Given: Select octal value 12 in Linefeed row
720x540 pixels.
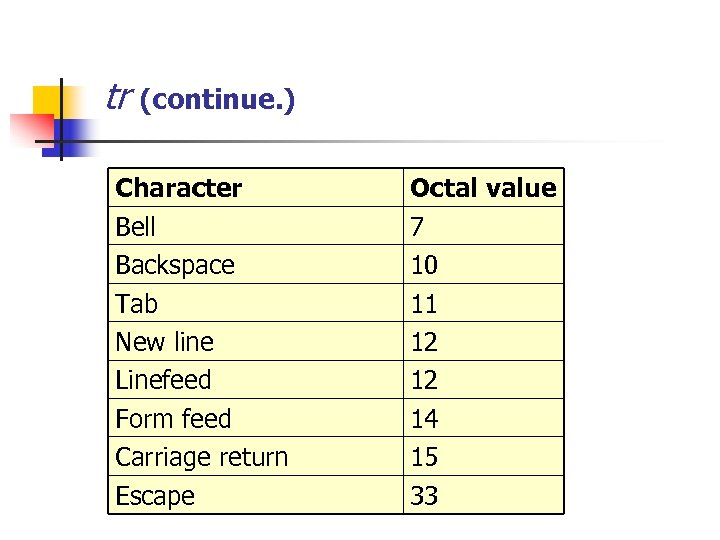Looking at the screenshot, I should tap(424, 380).
